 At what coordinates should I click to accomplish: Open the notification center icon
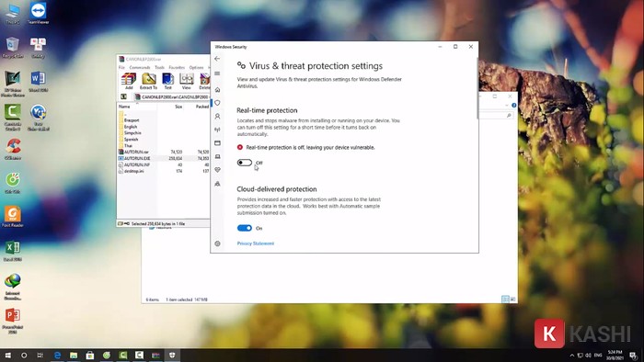tap(634, 355)
